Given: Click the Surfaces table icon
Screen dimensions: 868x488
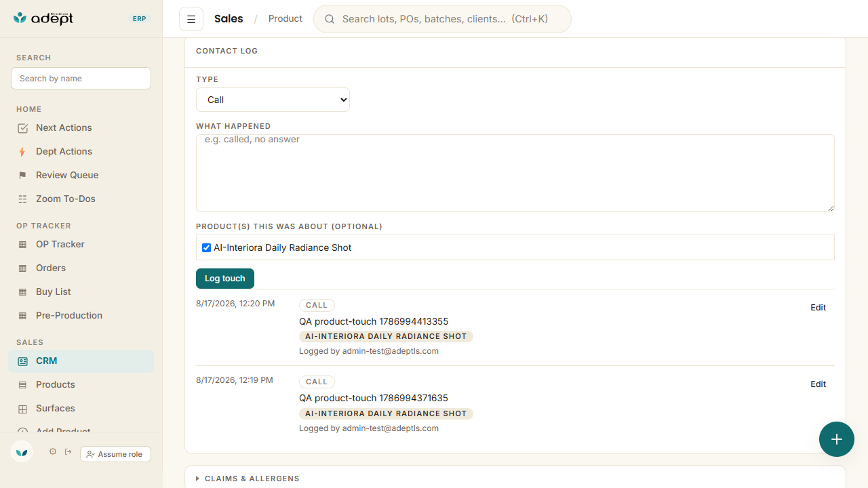Looking at the screenshot, I should pyautogui.click(x=22, y=409).
